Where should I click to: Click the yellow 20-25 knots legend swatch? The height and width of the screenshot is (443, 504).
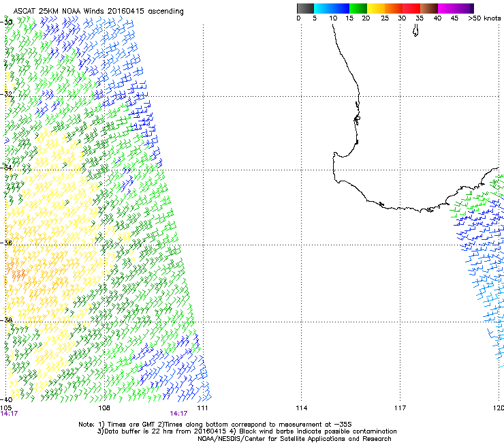(x=376, y=8)
